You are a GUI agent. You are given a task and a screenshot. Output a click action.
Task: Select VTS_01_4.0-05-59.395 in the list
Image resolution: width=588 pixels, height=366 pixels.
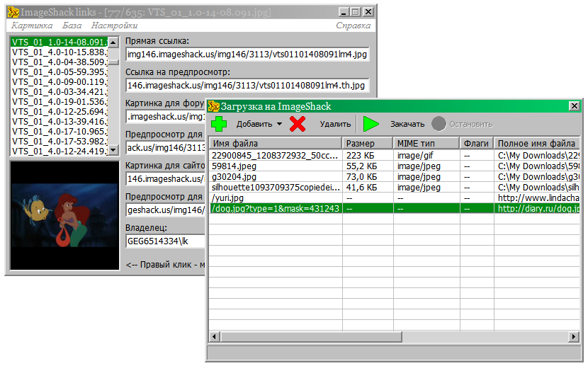click(x=60, y=72)
